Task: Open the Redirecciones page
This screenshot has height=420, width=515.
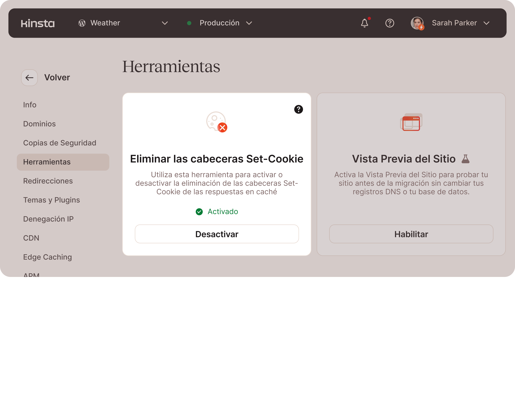Action: [48, 181]
